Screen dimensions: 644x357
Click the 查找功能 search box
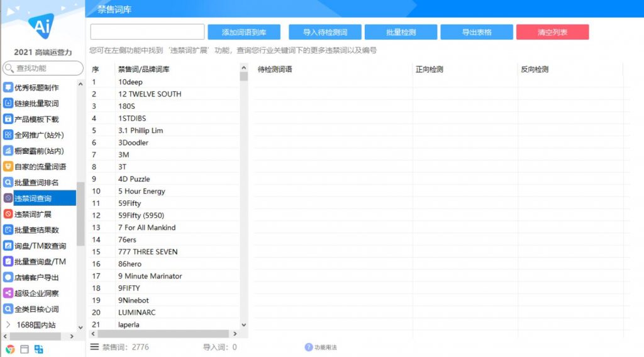tap(43, 68)
